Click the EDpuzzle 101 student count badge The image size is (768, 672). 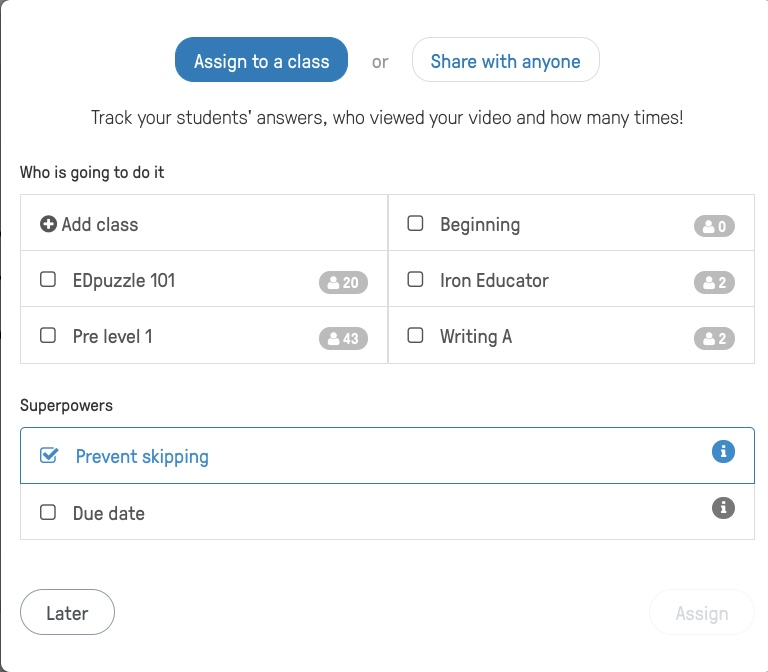(343, 283)
